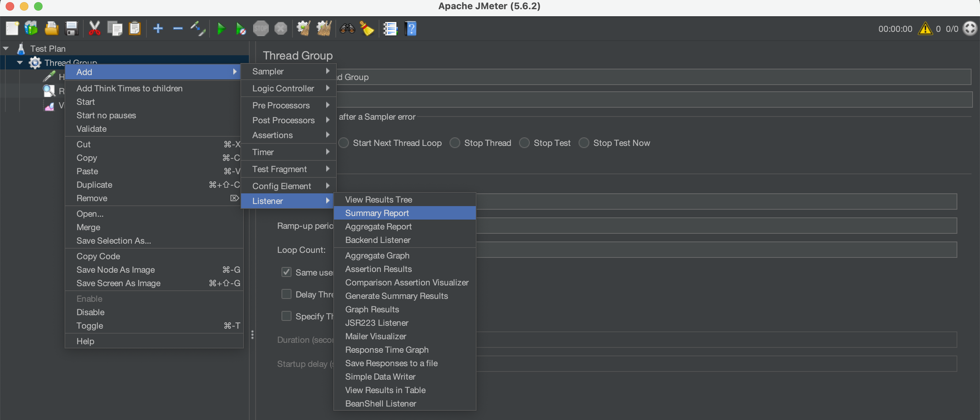Collapse the Test Plan tree node
This screenshot has height=420, width=980.
(6, 49)
